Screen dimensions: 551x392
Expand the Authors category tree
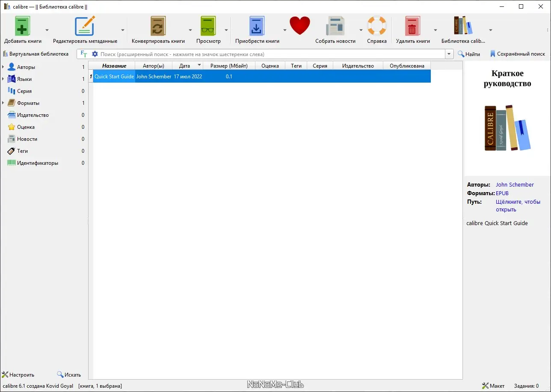(x=3, y=67)
